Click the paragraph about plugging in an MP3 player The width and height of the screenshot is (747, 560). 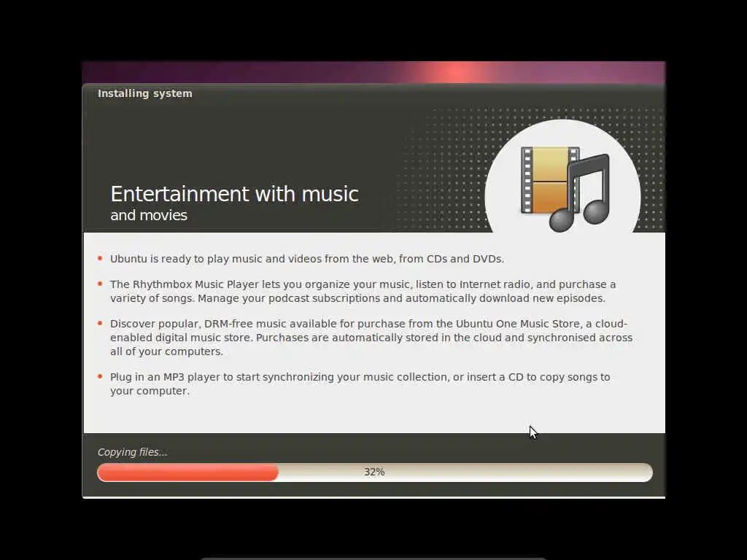360,384
